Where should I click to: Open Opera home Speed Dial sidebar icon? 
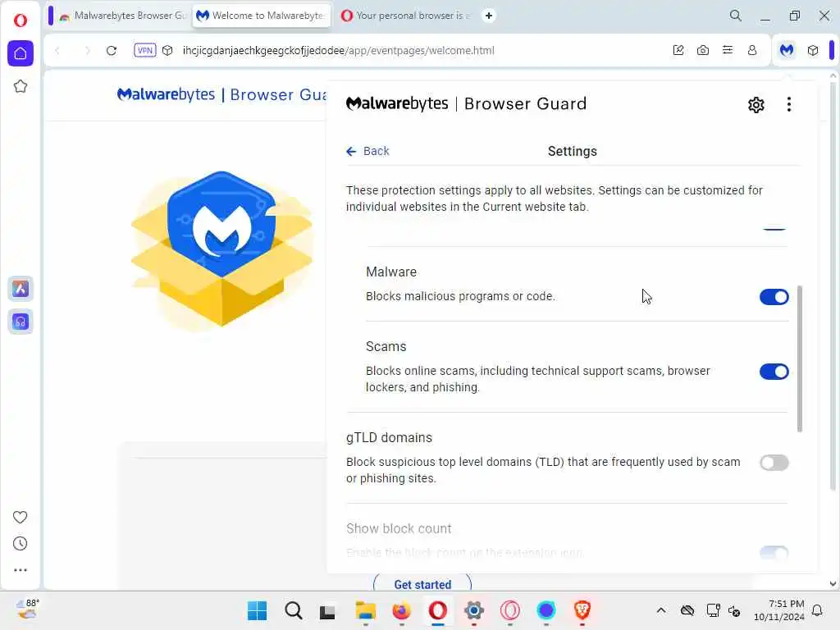[21, 53]
